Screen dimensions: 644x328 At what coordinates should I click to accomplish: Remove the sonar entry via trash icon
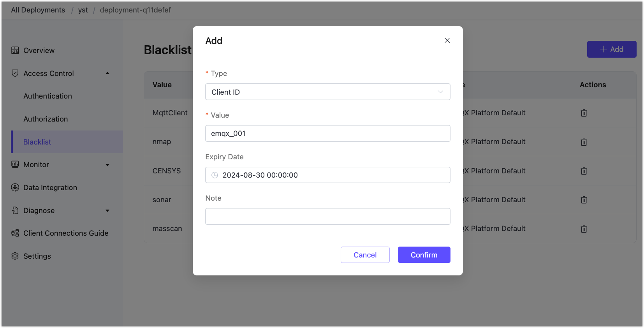[584, 200]
